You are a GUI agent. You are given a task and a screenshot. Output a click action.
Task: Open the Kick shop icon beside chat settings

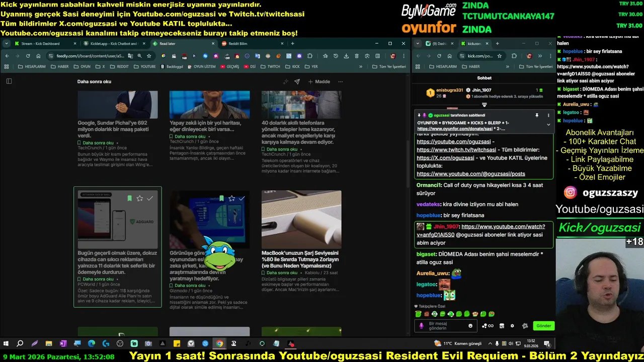502,326
